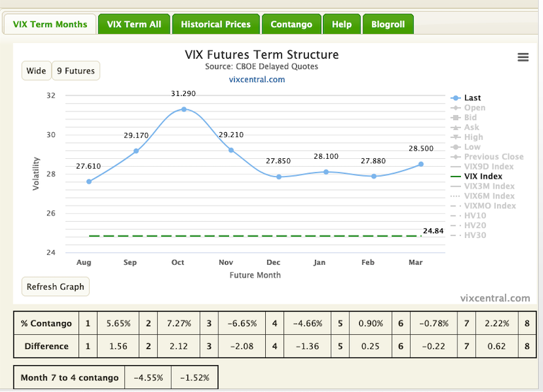Image resolution: width=543 pixels, height=392 pixels.
Task: Open the Contango tab
Action: tap(291, 24)
